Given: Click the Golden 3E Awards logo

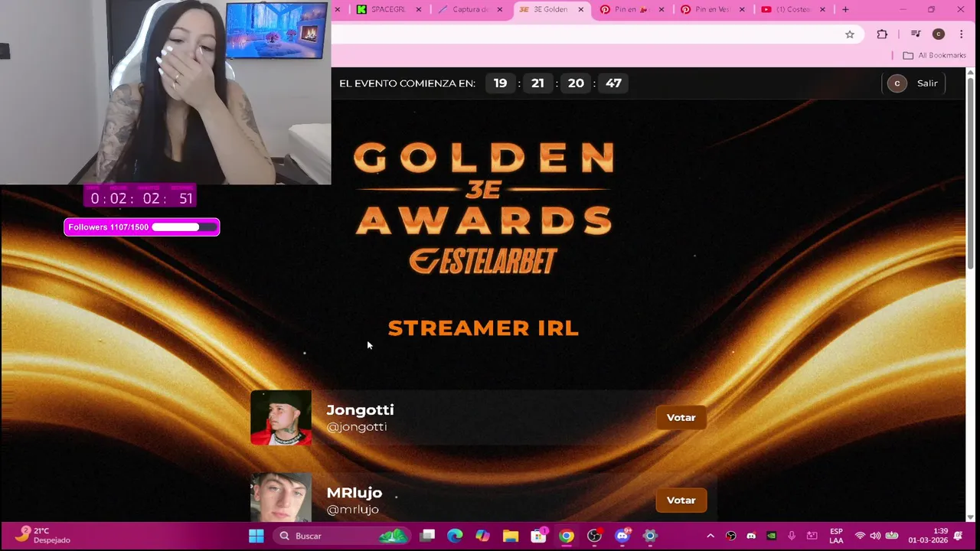Looking at the screenshot, I should click(x=484, y=189).
